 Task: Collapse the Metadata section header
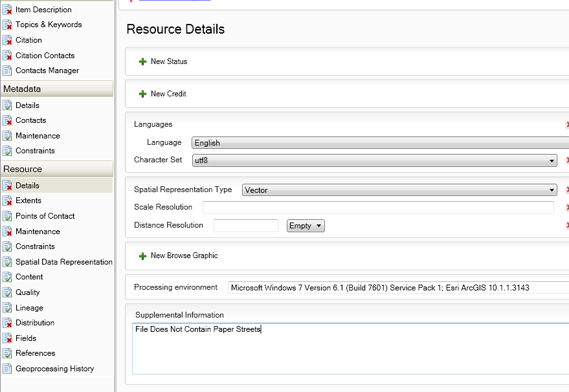(57, 89)
